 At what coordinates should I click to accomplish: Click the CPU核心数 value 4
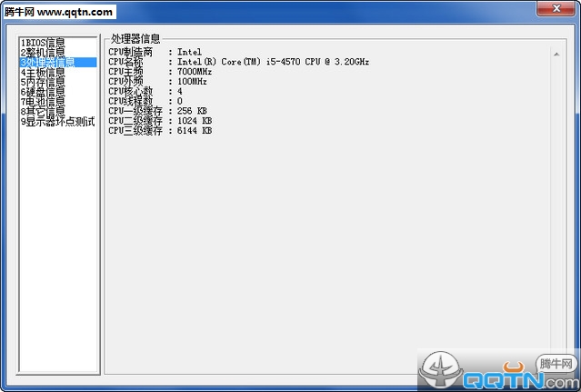(180, 91)
